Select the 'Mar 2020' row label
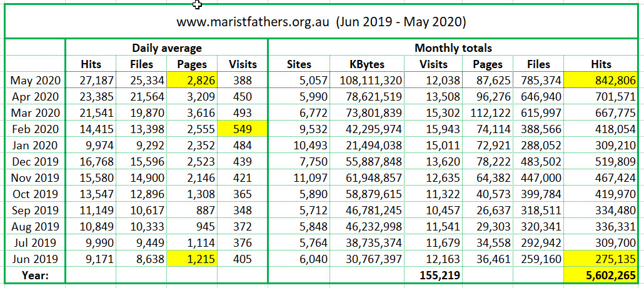 tap(35, 113)
